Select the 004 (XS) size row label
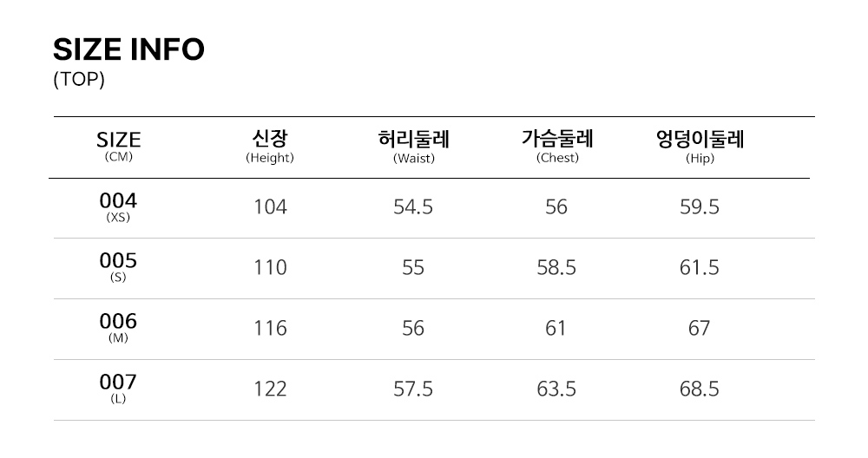 pos(118,207)
